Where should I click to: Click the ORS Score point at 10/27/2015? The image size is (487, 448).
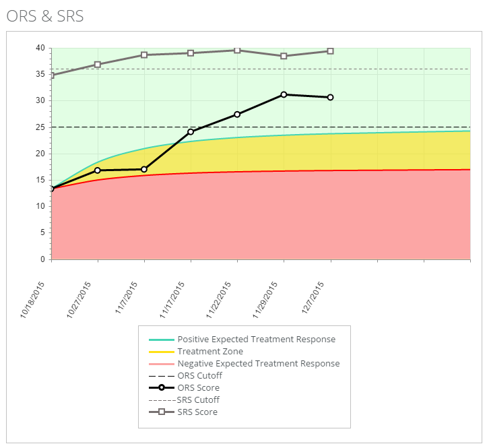98,170
